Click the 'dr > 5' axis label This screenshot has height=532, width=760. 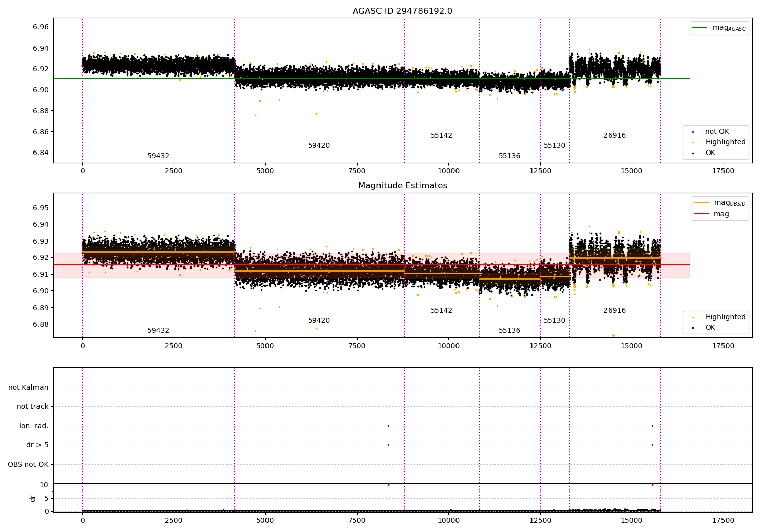point(37,445)
